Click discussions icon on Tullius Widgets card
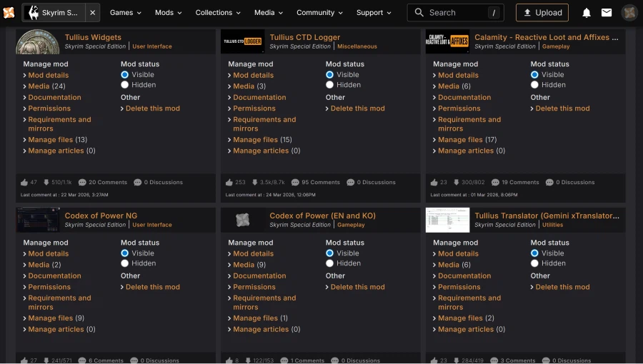Screen dimensions: 643x364 click(137, 182)
